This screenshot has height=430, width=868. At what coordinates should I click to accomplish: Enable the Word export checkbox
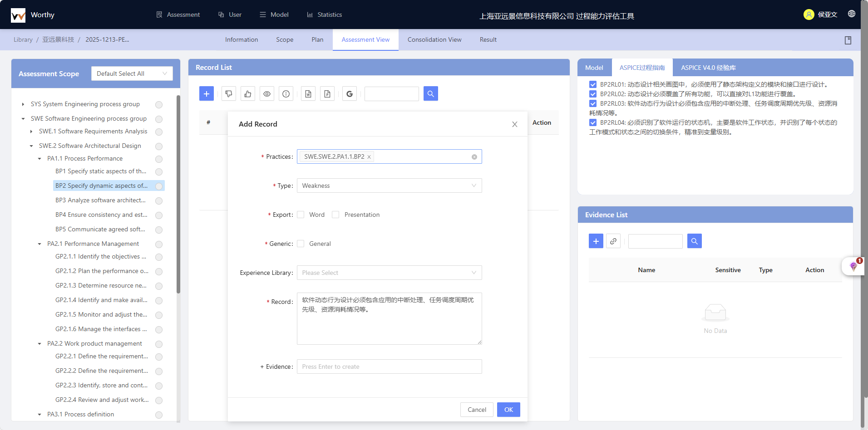coord(301,215)
